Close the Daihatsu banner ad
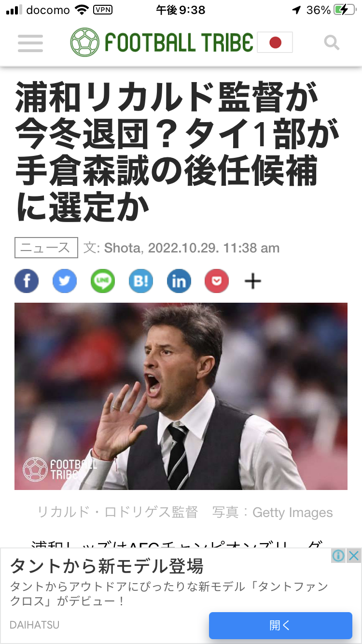 pos(354,556)
